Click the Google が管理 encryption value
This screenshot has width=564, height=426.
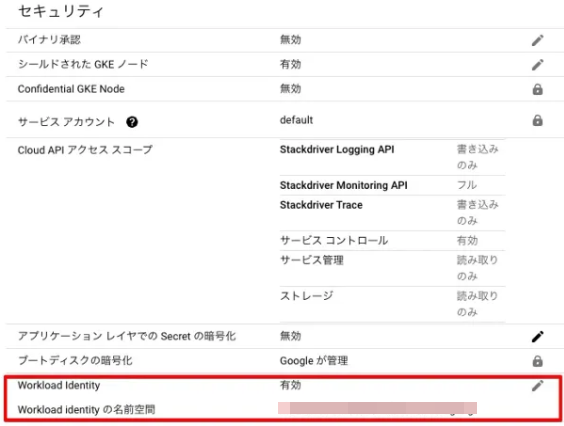coord(314,361)
